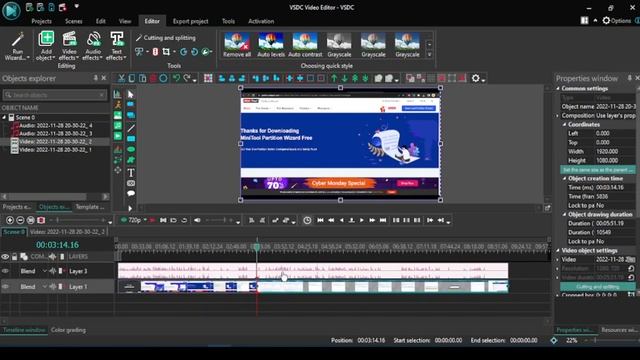Image resolution: width=640 pixels, height=360 pixels.
Task: Open the Edit menu tab
Action: (x=100, y=21)
